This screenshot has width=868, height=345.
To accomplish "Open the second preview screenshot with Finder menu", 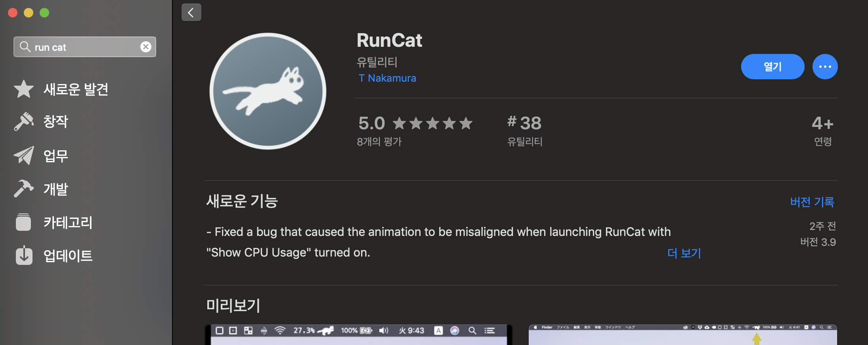I will pos(683,335).
